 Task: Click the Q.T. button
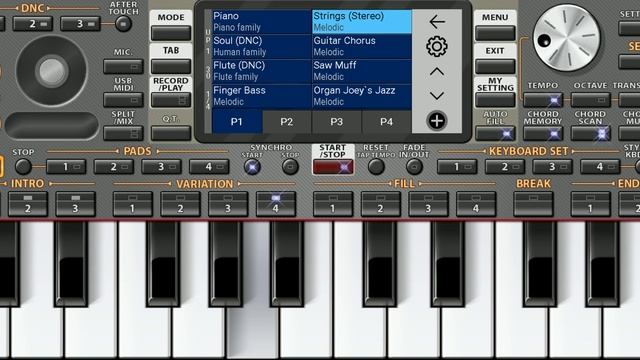[171, 133]
